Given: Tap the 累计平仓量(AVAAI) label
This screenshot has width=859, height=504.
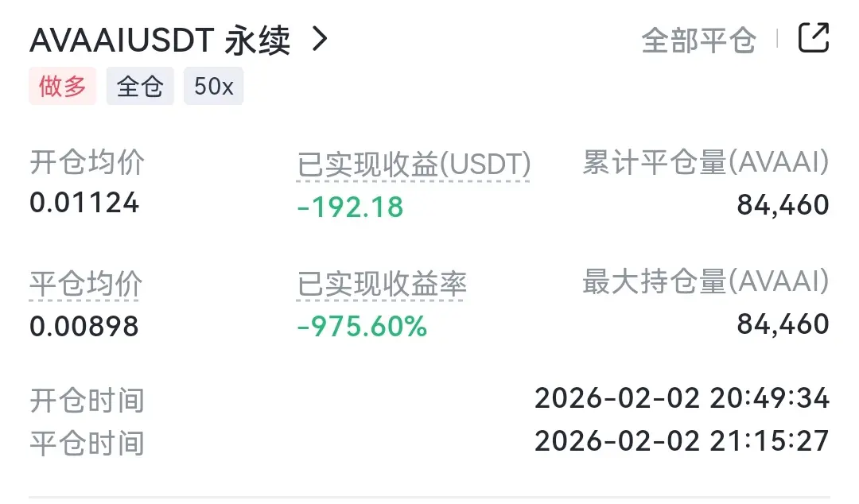Looking at the screenshot, I should (705, 163).
